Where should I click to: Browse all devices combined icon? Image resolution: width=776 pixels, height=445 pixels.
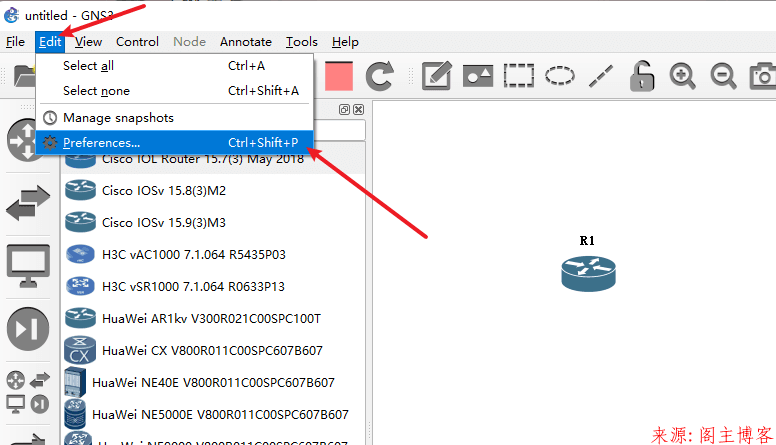[x=28, y=393]
